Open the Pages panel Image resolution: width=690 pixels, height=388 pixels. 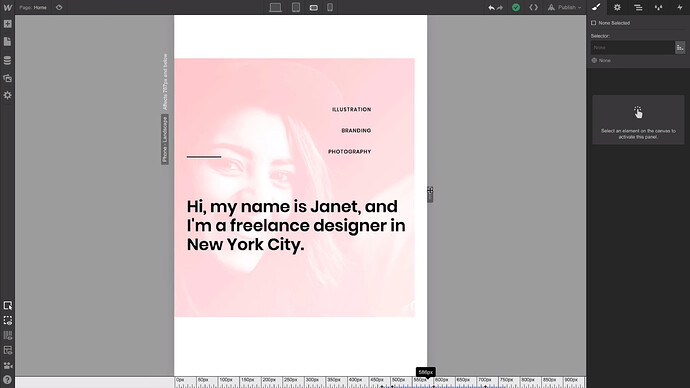tap(7, 42)
